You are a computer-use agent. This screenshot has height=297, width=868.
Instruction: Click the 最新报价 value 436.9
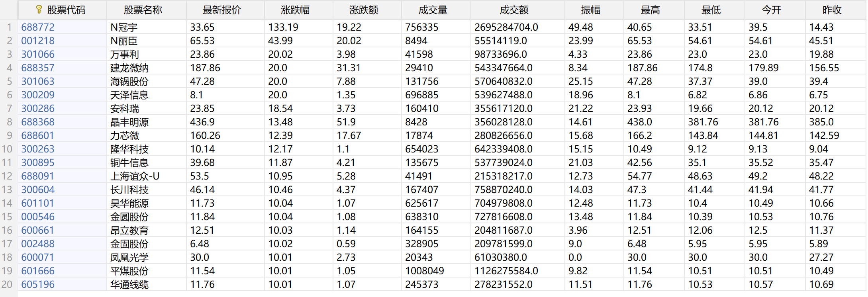(x=202, y=122)
